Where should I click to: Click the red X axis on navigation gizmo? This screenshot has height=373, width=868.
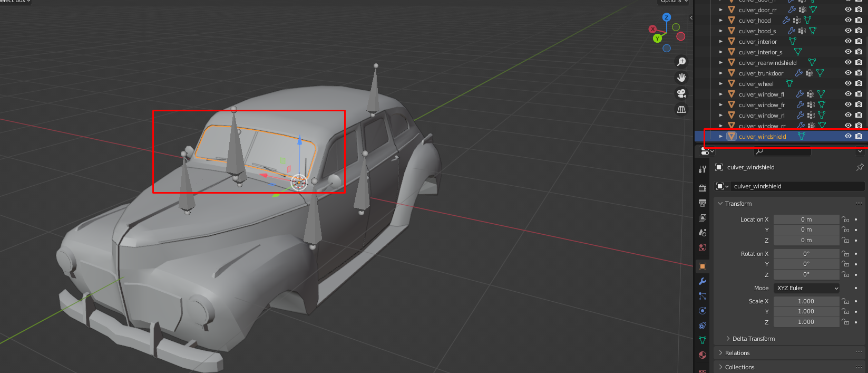click(653, 29)
